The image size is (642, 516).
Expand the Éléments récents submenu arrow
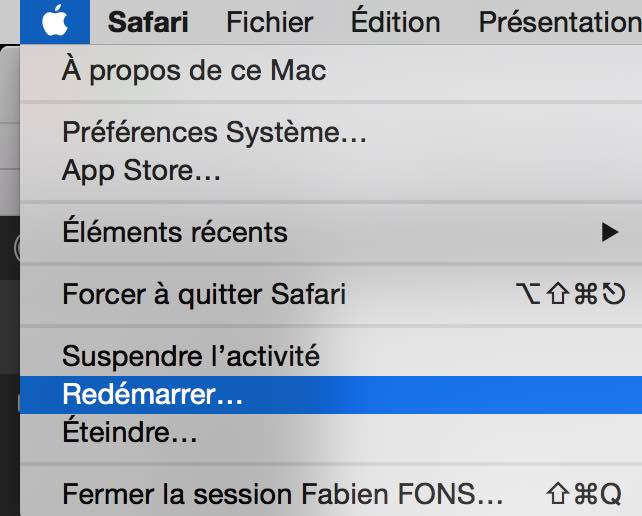tap(609, 233)
